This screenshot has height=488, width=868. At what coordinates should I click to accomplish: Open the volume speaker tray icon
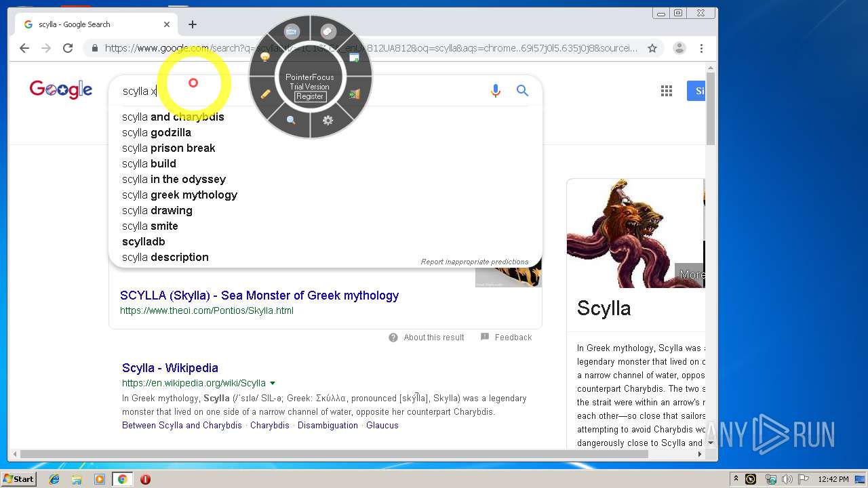(x=787, y=479)
